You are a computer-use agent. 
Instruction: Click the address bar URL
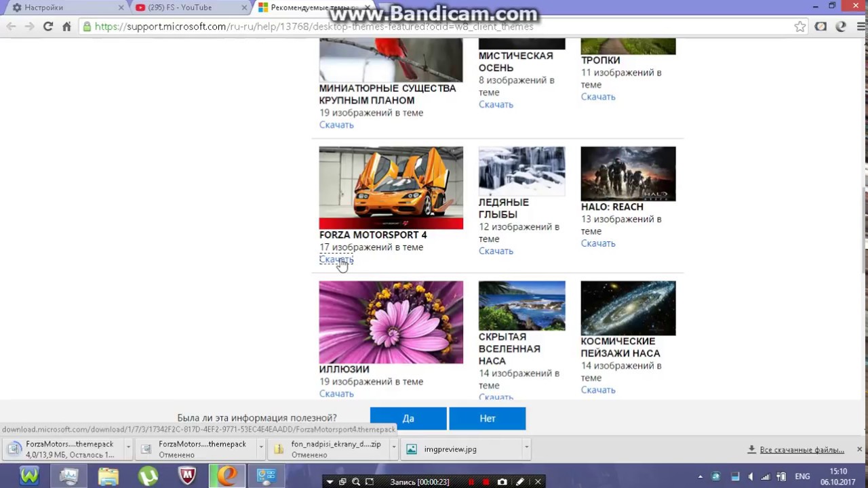314,26
